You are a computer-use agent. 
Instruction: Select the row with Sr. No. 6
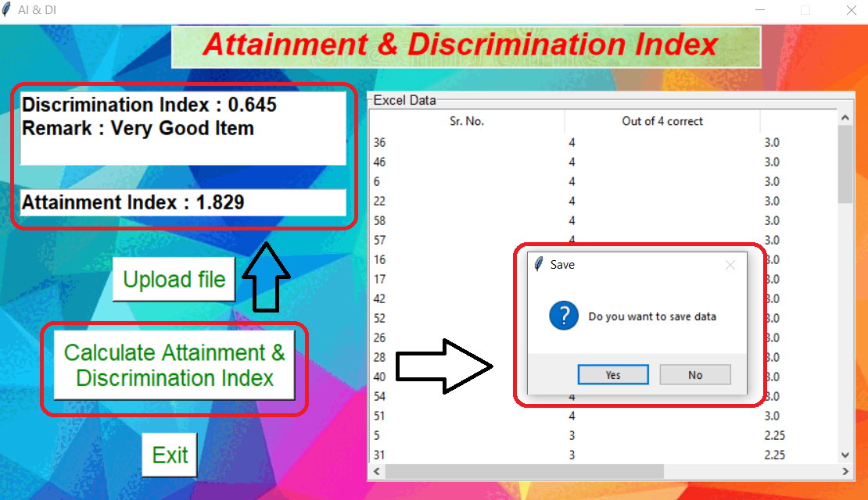pyautogui.click(x=604, y=181)
